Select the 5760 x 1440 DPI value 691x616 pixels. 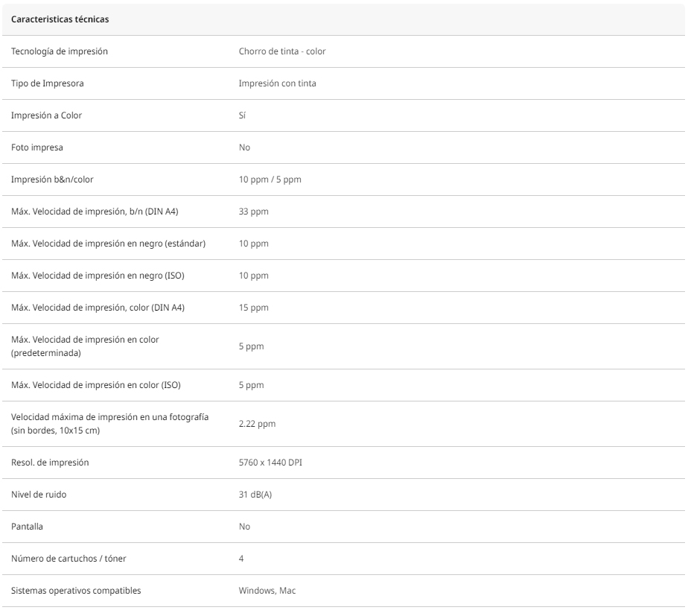pyautogui.click(x=270, y=463)
